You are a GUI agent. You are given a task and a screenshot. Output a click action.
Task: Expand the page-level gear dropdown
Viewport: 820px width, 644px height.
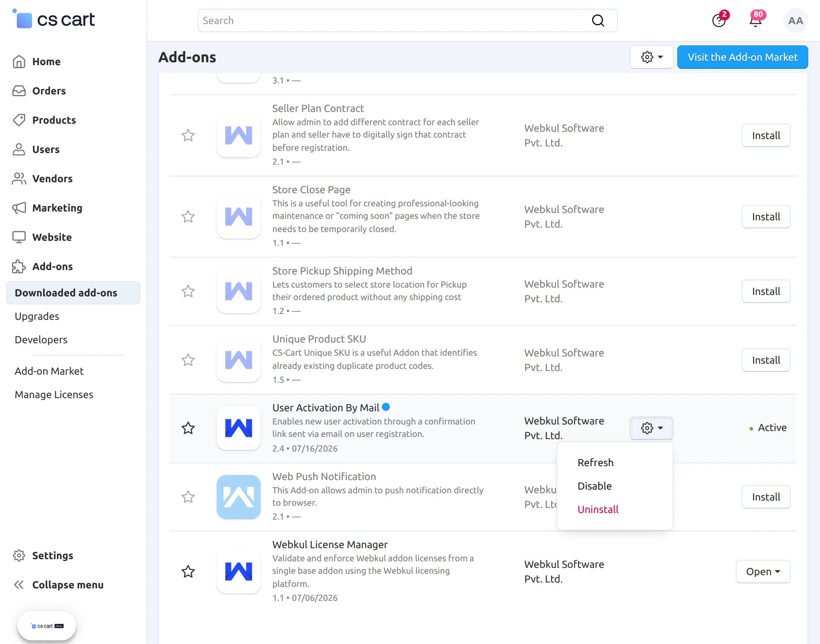point(651,57)
